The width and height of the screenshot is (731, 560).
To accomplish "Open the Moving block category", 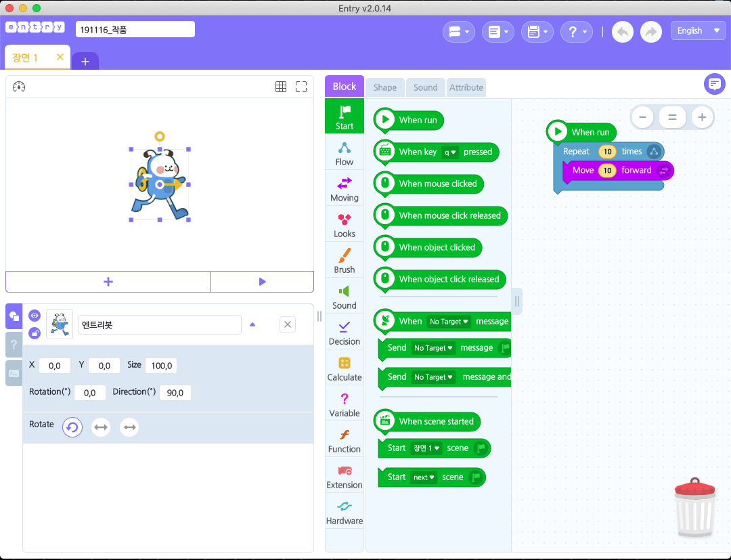I will pos(344,190).
